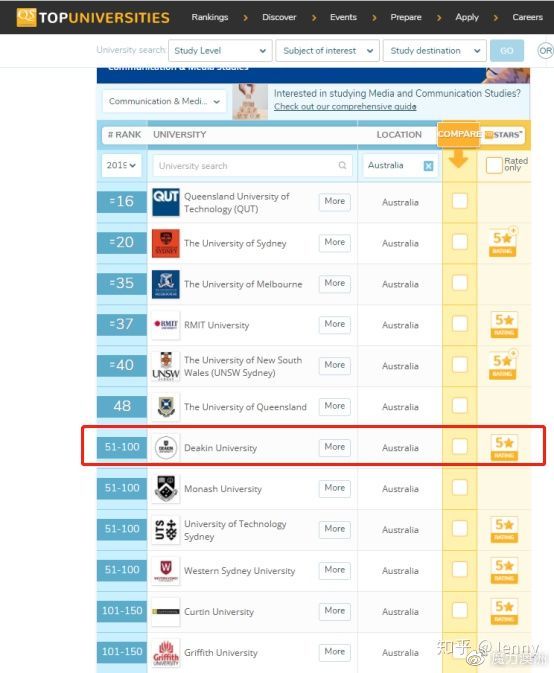Click the TopUniversities QS logo
The height and width of the screenshot is (673, 554).
(x=93, y=17)
